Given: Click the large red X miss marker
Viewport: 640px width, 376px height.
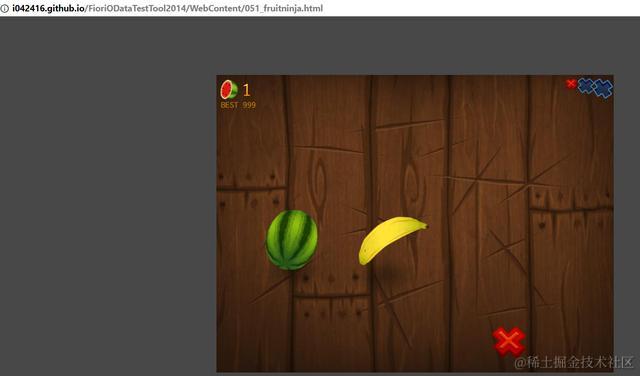Looking at the screenshot, I should click(509, 341).
